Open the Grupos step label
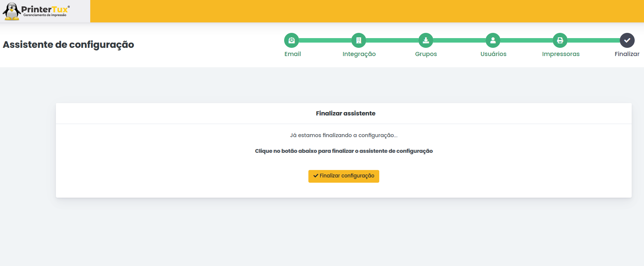 point(426,54)
